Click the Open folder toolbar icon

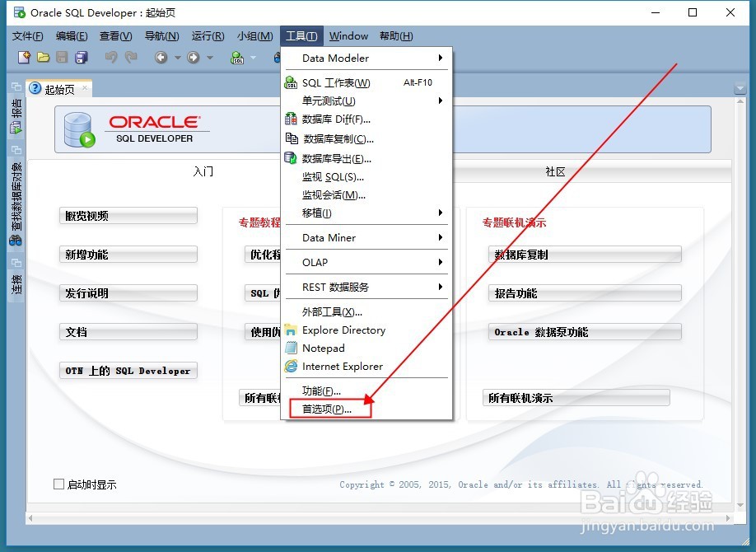click(44, 58)
